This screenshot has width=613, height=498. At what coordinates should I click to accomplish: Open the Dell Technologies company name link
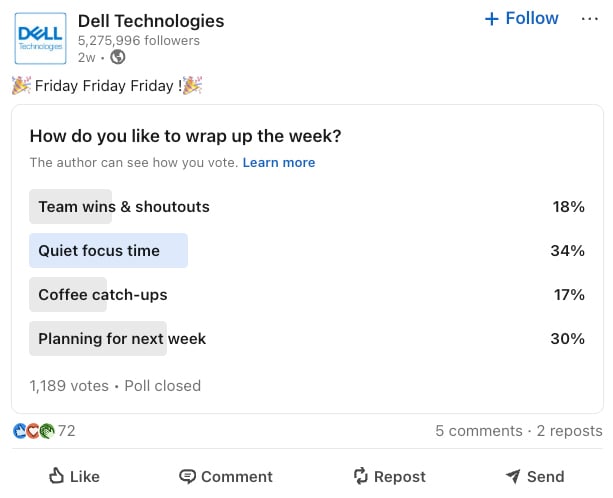pos(150,20)
